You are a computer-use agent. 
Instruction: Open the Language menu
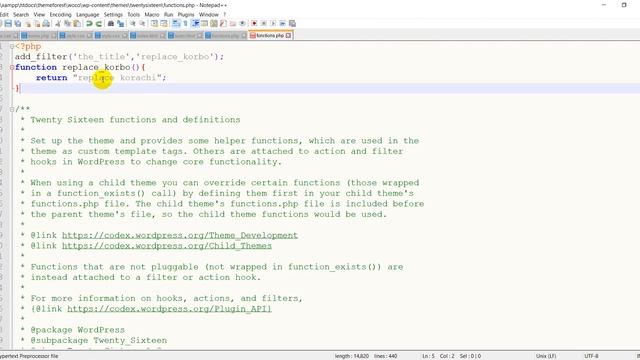pos(87,15)
